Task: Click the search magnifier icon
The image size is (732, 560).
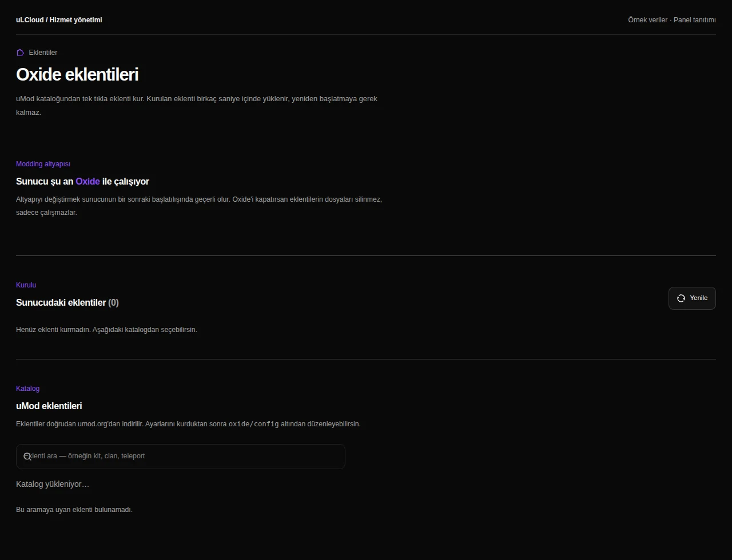Action: 27,457
